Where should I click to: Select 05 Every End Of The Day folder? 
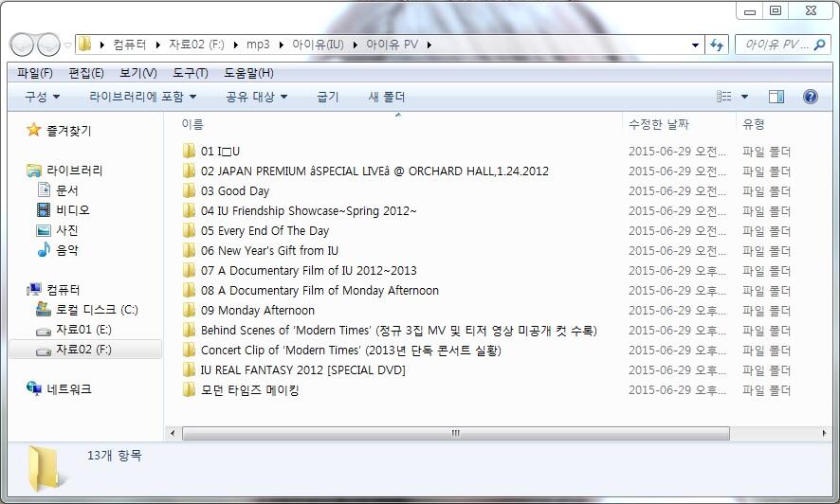click(256, 230)
